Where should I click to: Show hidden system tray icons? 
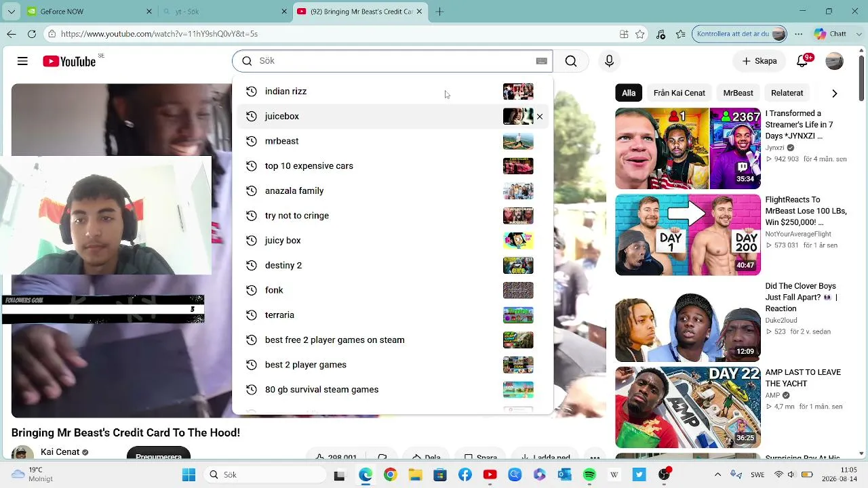point(717,474)
